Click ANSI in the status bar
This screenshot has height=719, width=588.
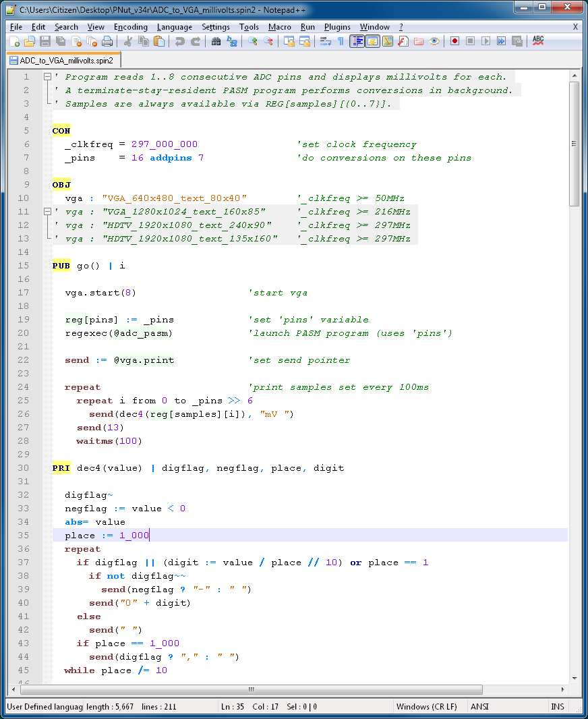tap(480, 707)
